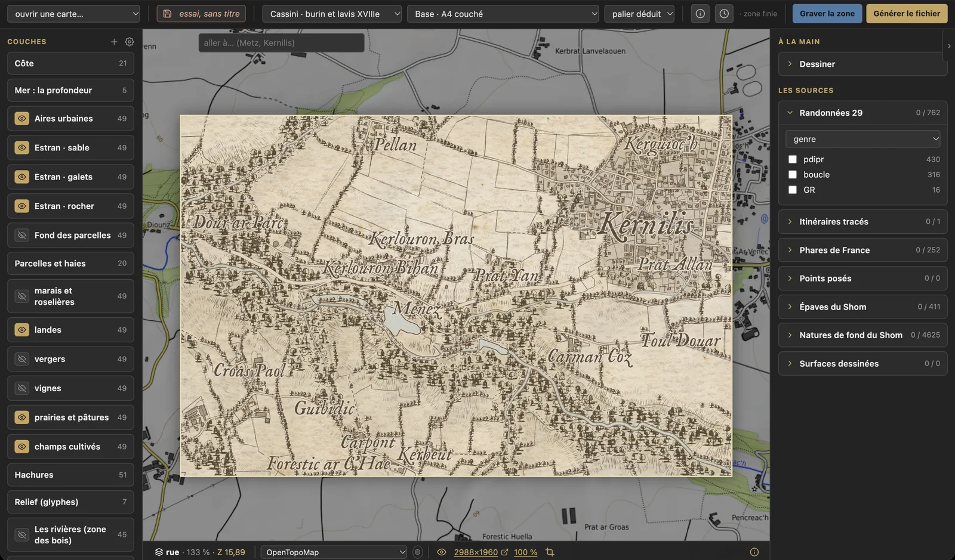Hide the champs cultivés layer
955x560 pixels.
22,447
